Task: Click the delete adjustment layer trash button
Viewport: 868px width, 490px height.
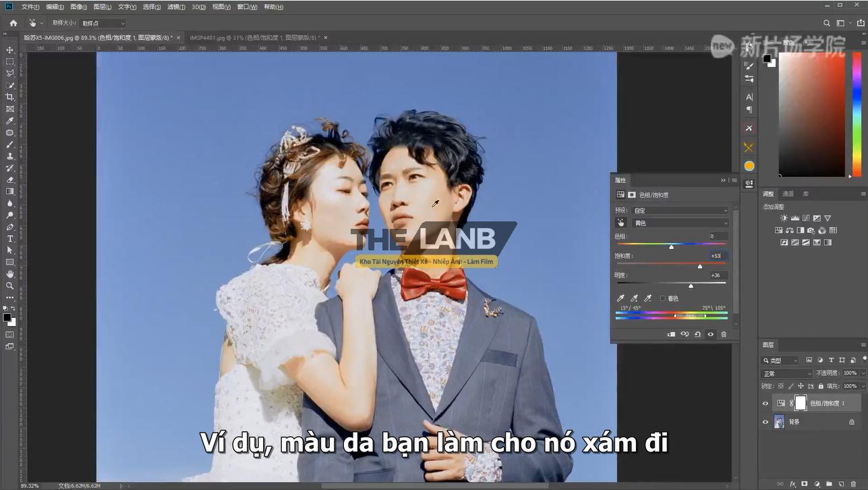Action: 723,334
